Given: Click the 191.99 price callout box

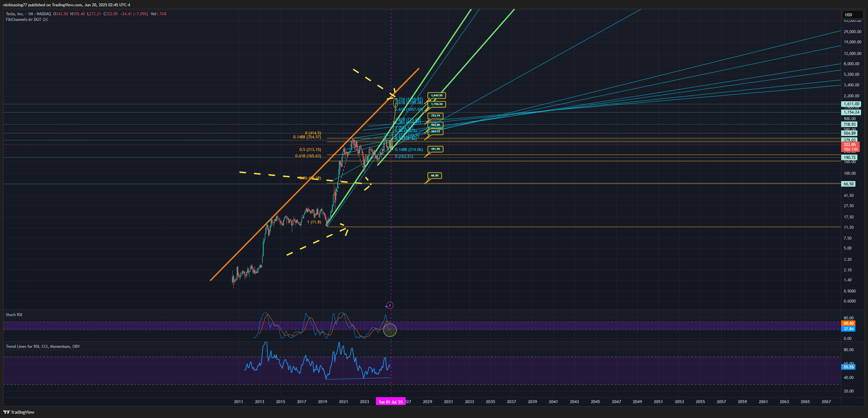Looking at the screenshot, I should coord(435,149).
